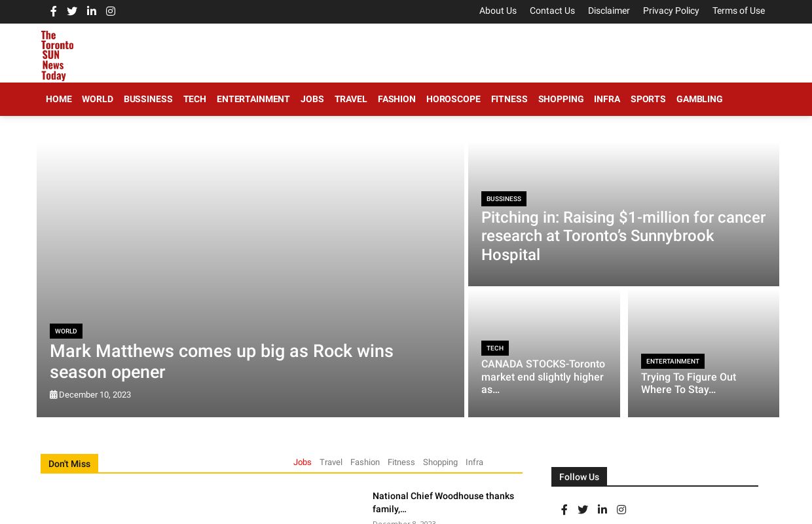Open Mark Matthews Rock season opener article

tap(221, 362)
